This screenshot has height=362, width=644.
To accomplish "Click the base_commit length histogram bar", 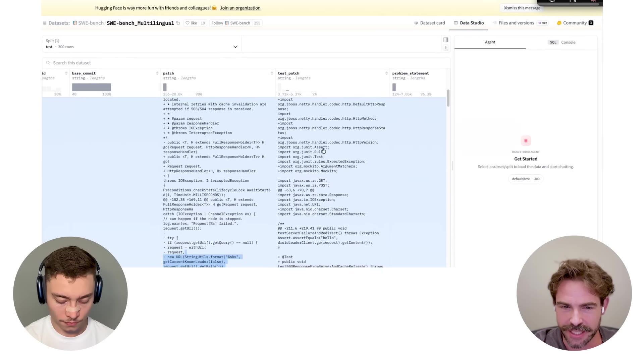I will click(91, 87).
